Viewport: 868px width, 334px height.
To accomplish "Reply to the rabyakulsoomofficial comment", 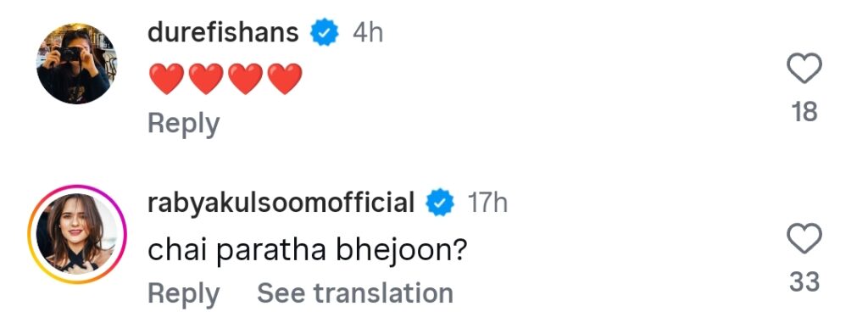I will (x=184, y=293).
